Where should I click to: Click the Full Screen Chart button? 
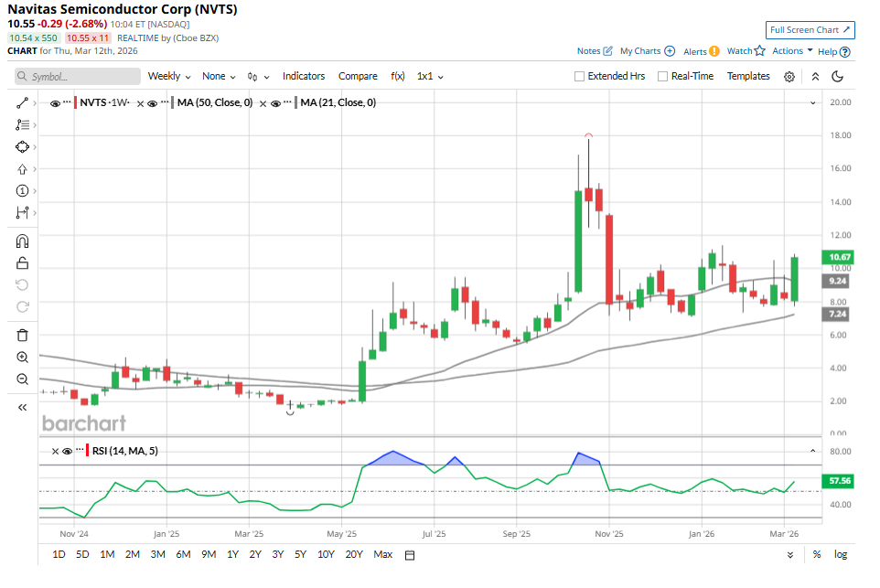click(x=810, y=30)
